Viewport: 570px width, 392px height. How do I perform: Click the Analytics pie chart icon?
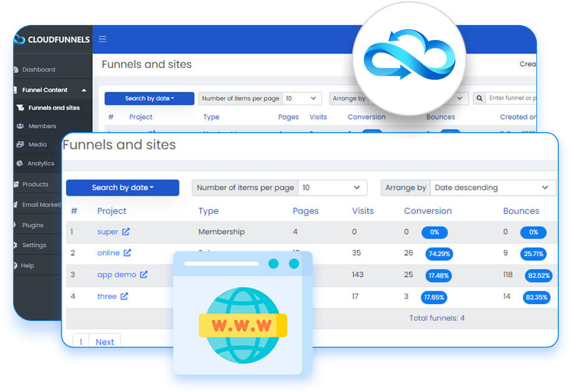(x=20, y=163)
